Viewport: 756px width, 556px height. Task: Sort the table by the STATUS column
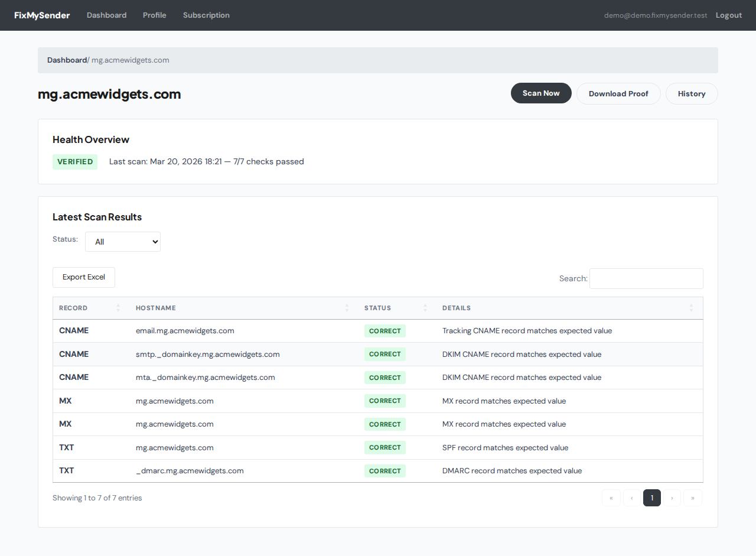377,308
